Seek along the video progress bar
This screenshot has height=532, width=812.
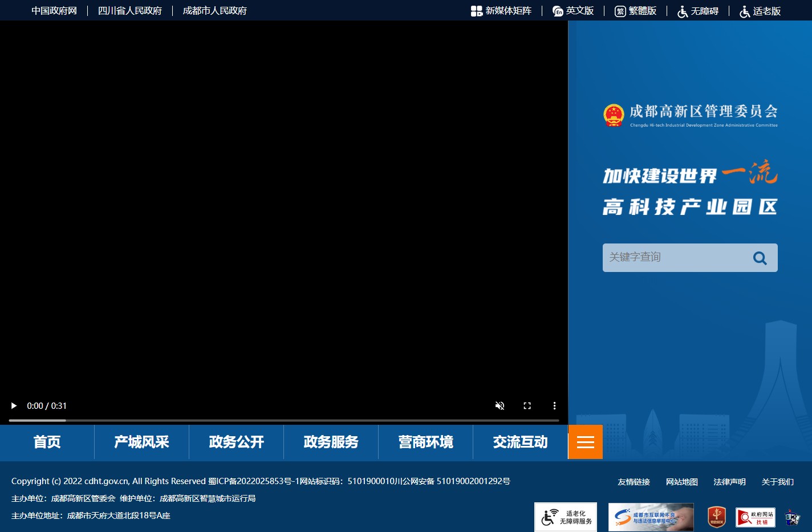click(284, 421)
